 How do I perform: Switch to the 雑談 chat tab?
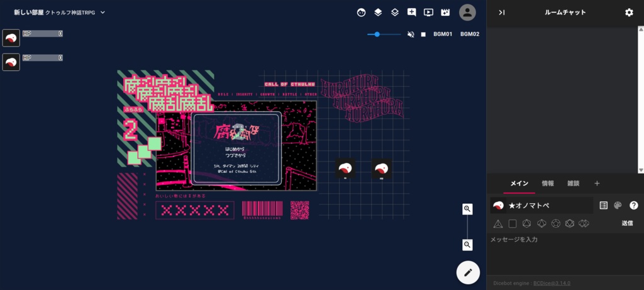pyautogui.click(x=574, y=183)
